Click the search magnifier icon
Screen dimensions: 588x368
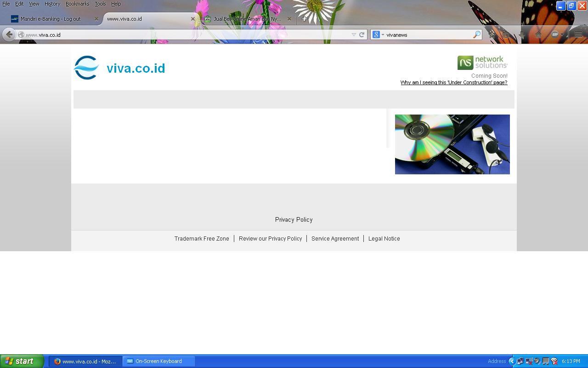coord(477,34)
